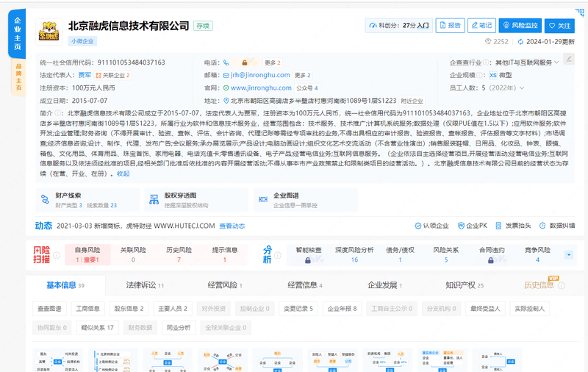Select 提示信息 1 tab
Viewport: 588px width, 372px height.
225,254
